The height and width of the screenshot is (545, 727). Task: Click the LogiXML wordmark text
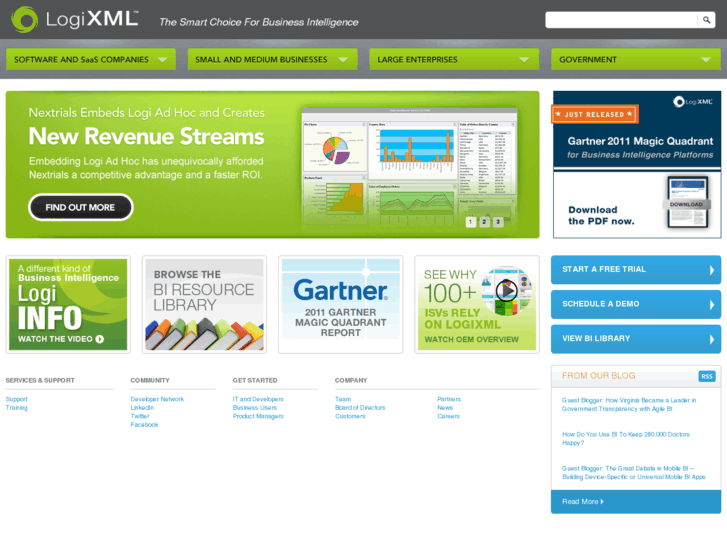(x=92, y=19)
